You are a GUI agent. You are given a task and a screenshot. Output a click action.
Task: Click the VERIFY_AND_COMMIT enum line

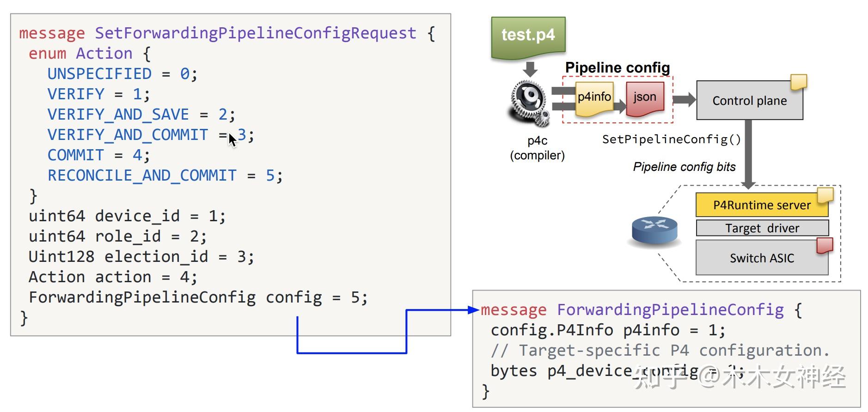click(150, 135)
